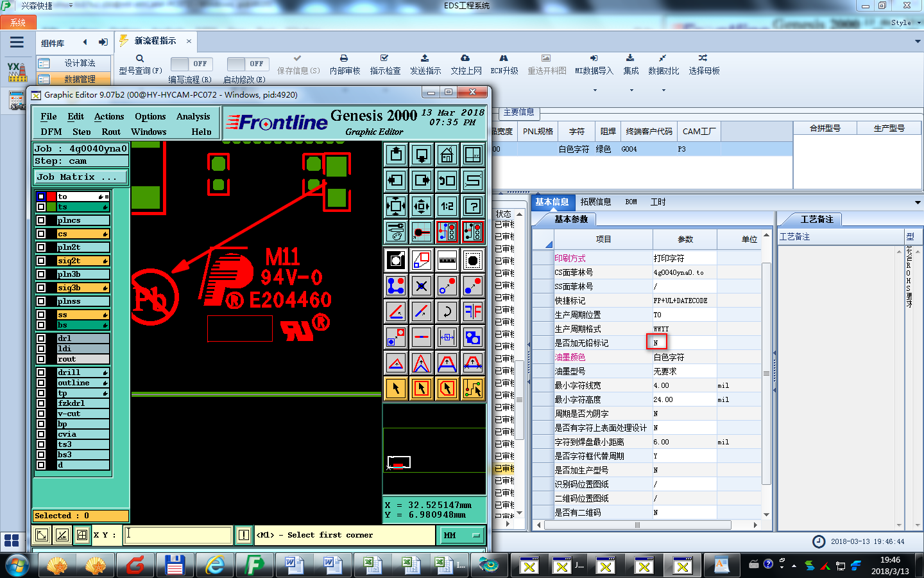Viewport: 924px width, 578px height.
Task: Click the zoom in expand icon
Action: 396,206
